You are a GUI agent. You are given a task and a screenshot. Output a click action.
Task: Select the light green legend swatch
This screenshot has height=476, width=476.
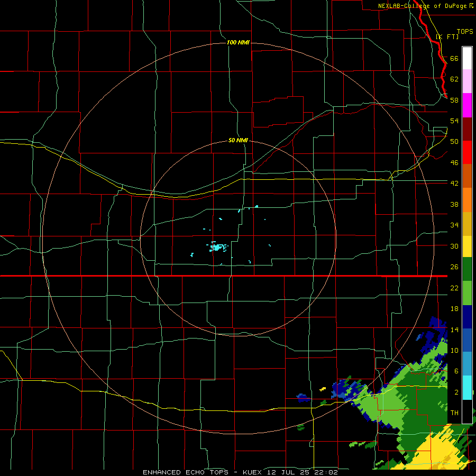pos(467,293)
